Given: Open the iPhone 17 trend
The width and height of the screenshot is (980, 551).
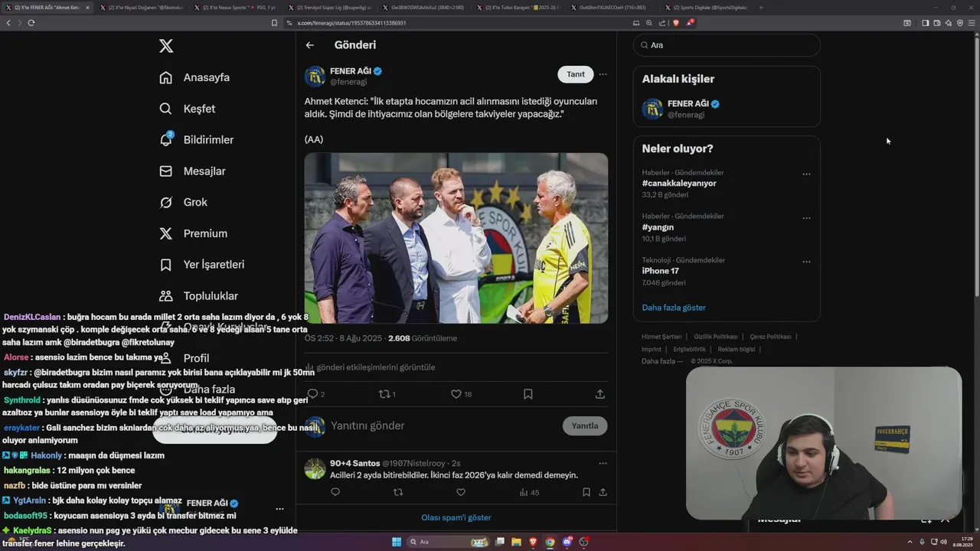Looking at the screenshot, I should coord(660,271).
